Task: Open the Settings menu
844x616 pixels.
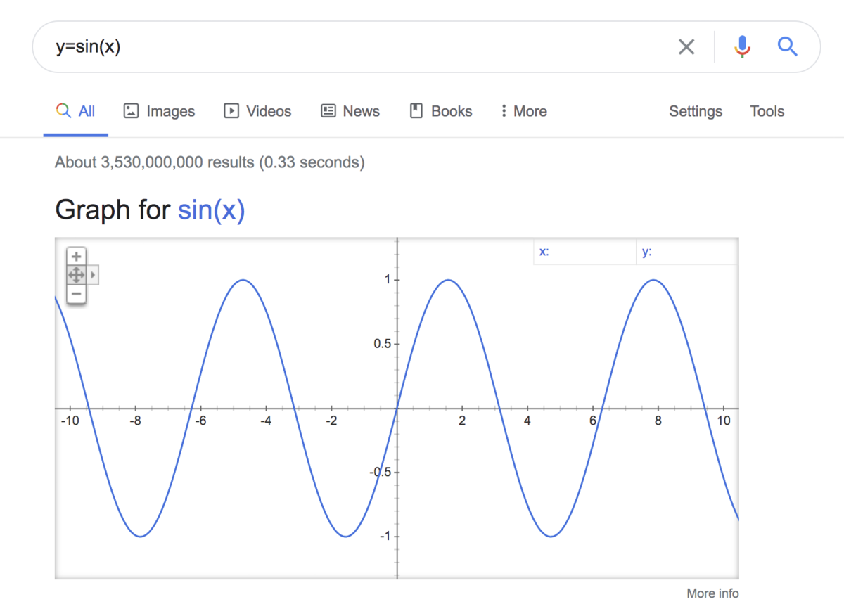Action: click(x=695, y=111)
